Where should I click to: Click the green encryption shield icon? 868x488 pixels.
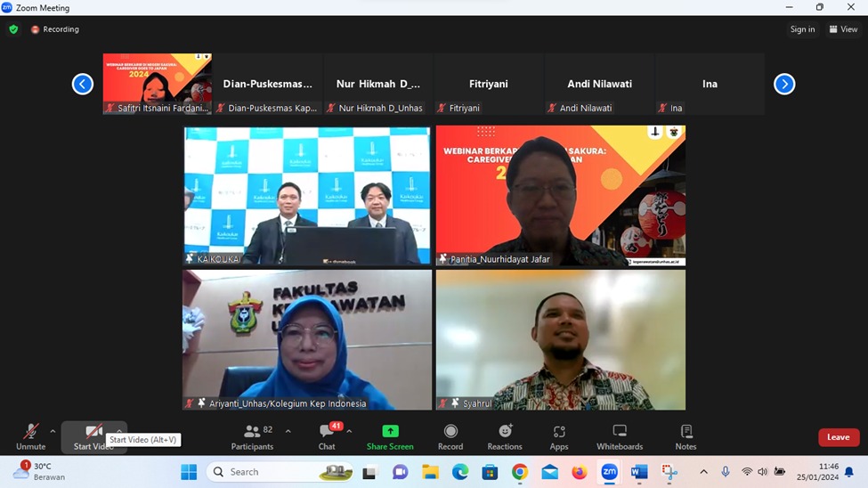[13, 29]
